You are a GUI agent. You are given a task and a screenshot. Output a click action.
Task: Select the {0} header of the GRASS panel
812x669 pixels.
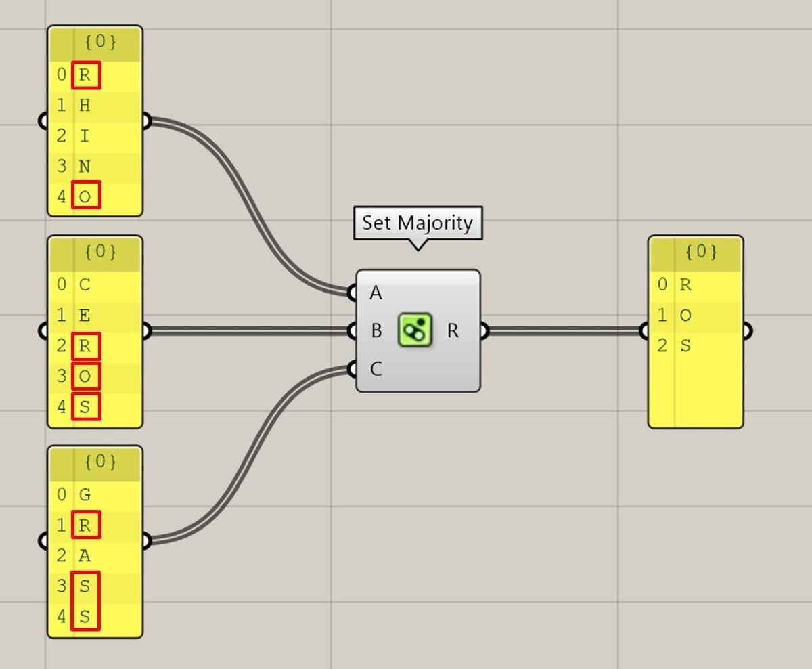(95, 462)
